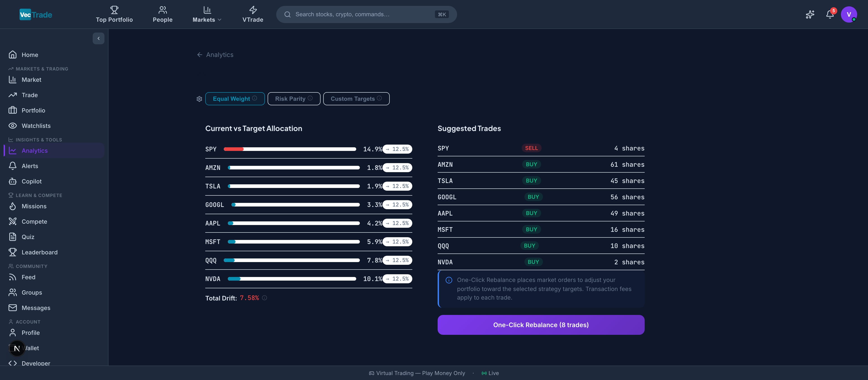
Task: Click One-Click Rebalance (8 trades) button
Action: click(x=541, y=325)
